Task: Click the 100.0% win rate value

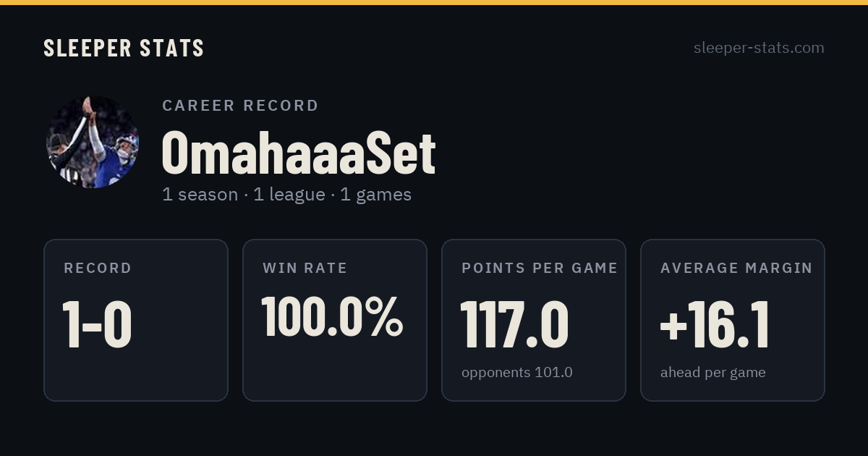Action: pyautogui.click(x=332, y=316)
